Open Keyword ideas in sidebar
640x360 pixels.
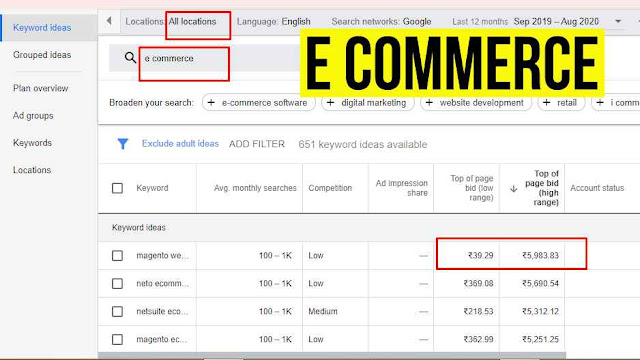(42, 27)
